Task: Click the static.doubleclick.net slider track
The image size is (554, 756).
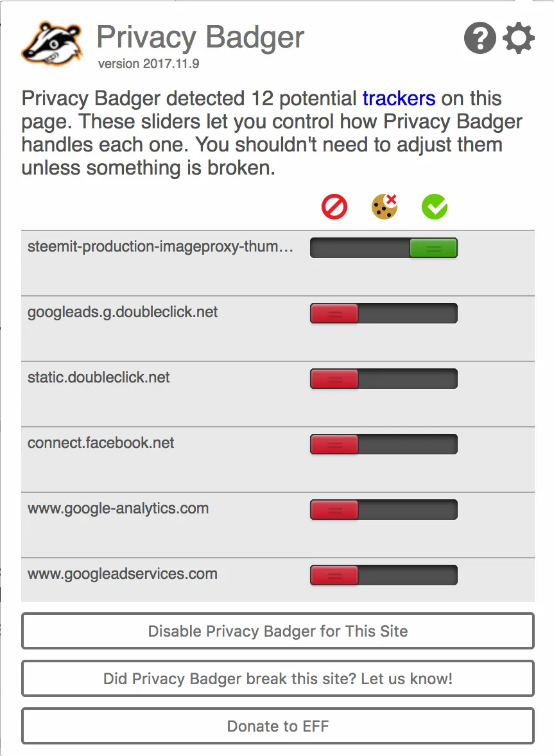Action: 384,379
